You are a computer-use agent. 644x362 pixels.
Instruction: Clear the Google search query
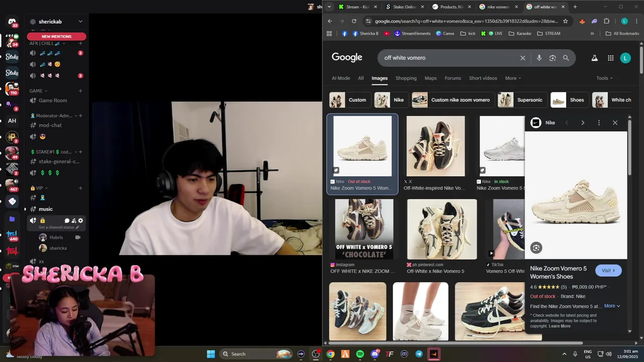pyautogui.click(x=523, y=58)
